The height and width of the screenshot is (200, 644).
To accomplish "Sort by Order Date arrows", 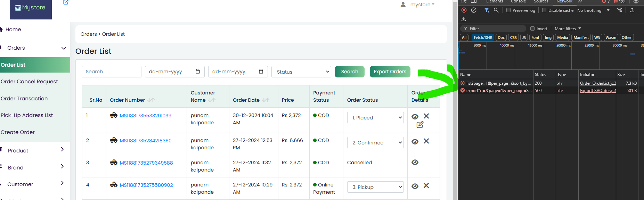I will coord(266,100).
